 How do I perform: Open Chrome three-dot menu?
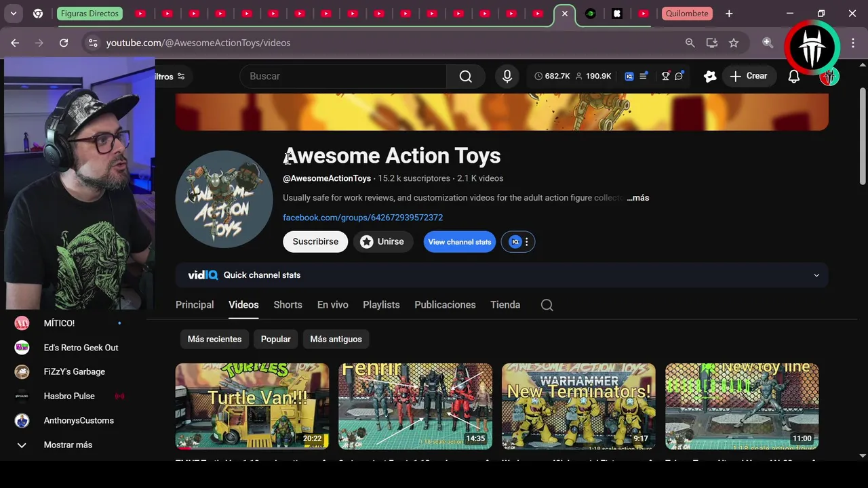pyautogui.click(x=852, y=43)
